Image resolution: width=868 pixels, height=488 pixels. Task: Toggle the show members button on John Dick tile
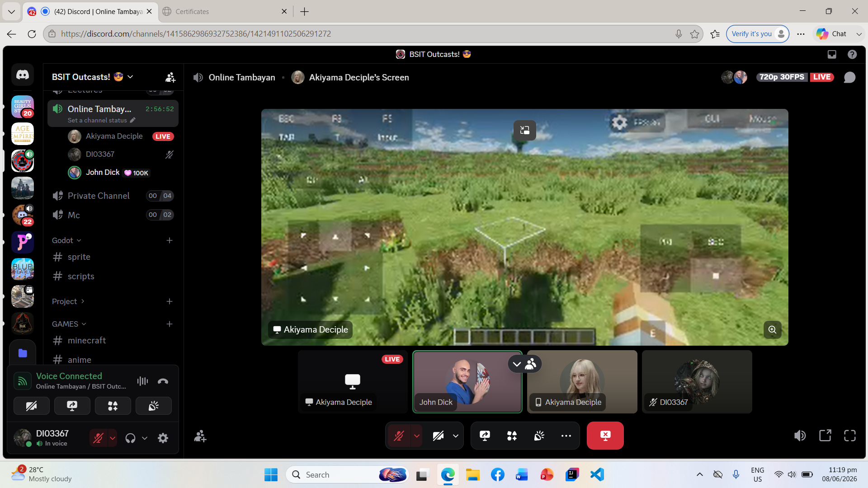[531, 364]
